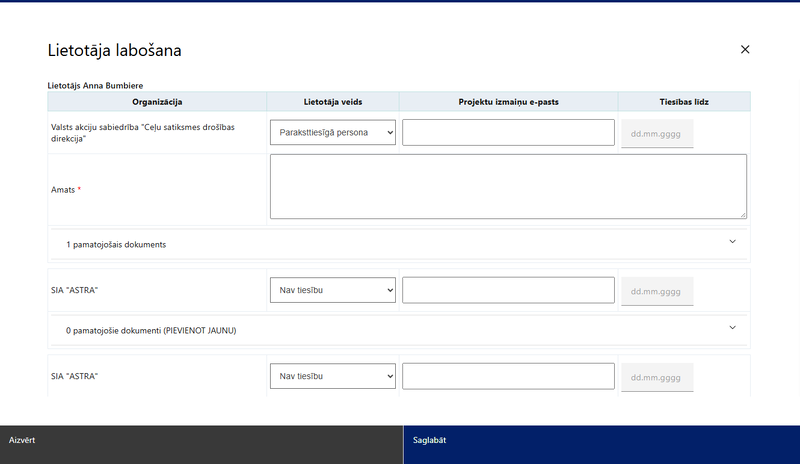Image resolution: width=800 pixels, height=464 pixels.
Task: Close the Lietotāja labošana dialog with X
Action: point(745,50)
